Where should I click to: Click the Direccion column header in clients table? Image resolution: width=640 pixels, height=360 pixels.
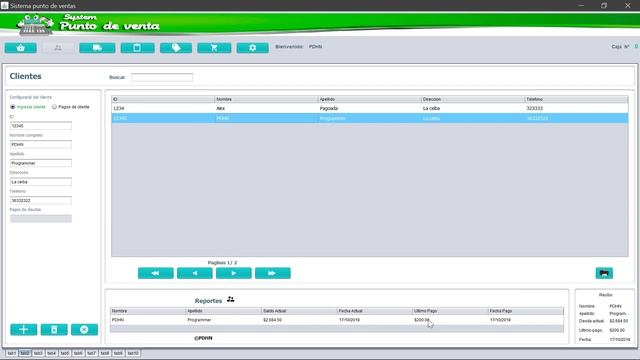[x=472, y=99]
